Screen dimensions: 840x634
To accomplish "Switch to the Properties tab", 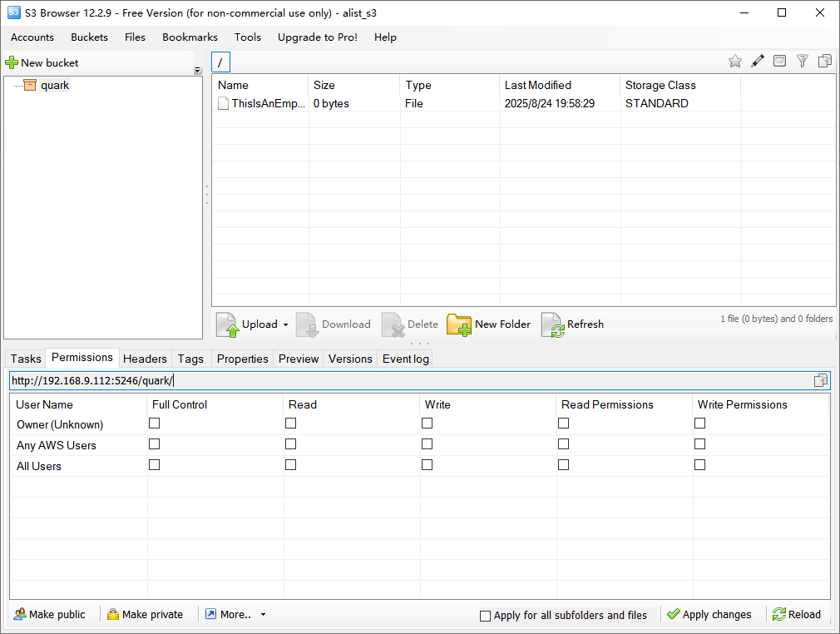I will pyautogui.click(x=243, y=359).
